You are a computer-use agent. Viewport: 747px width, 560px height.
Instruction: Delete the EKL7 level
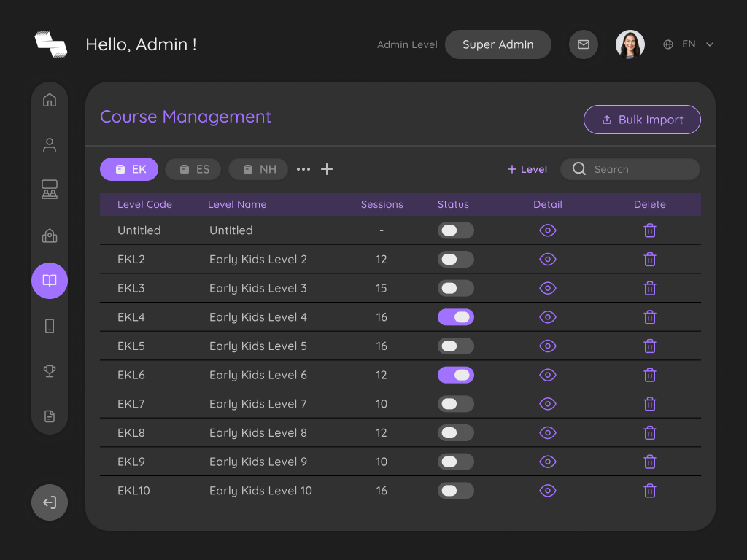click(x=650, y=404)
